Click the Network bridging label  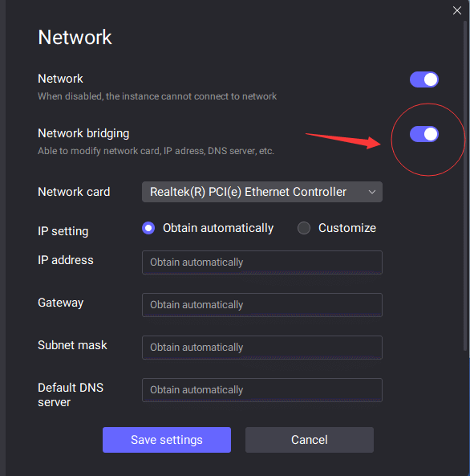click(x=83, y=133)
